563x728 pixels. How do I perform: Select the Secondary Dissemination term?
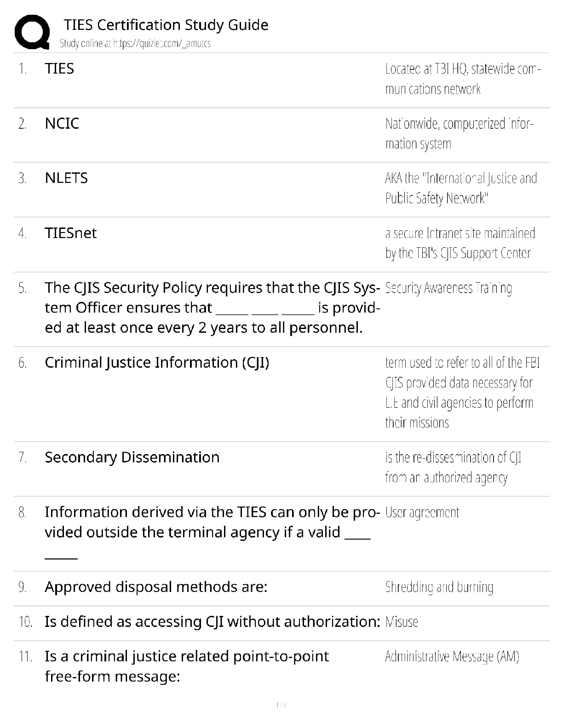[132, 457]
